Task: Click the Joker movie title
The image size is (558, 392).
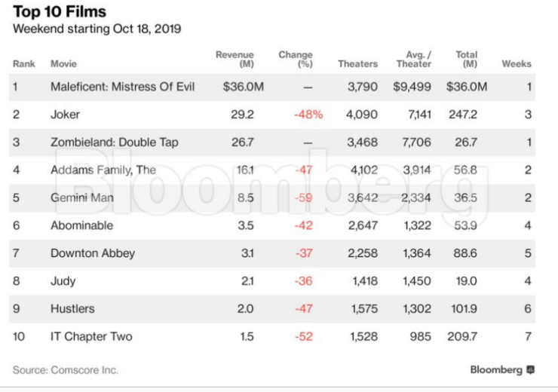Action: click(x=65, y=115)
